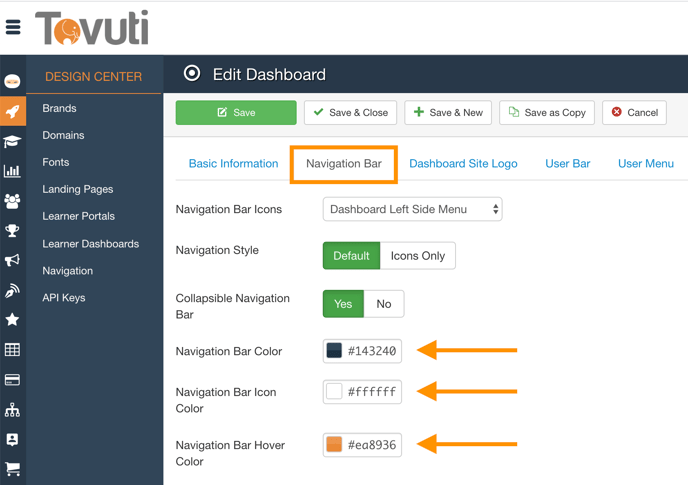Open the shopping cart icon
Image resolution: width=688 pixels, height=485 pixels.
click(x=12, y=468)
